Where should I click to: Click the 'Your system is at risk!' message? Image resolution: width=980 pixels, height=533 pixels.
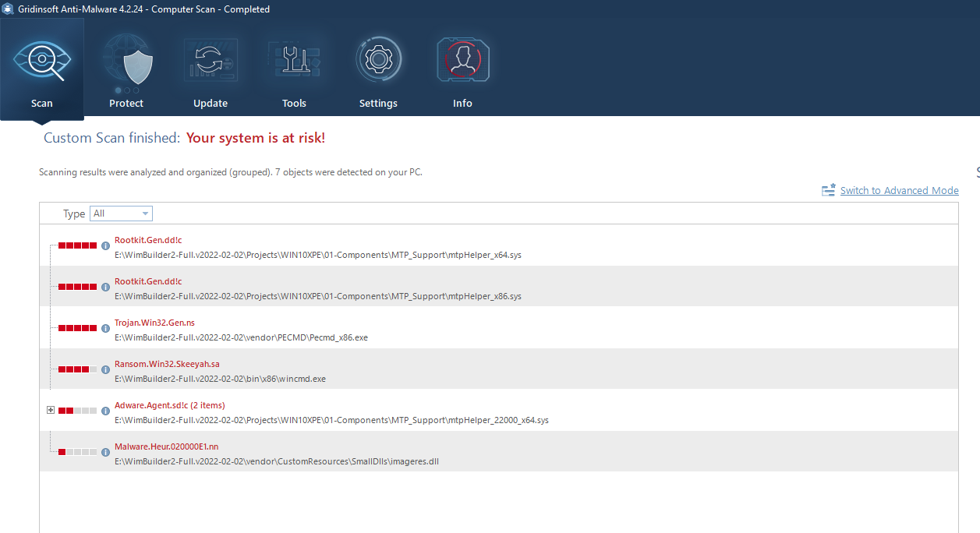pos(256,138)
